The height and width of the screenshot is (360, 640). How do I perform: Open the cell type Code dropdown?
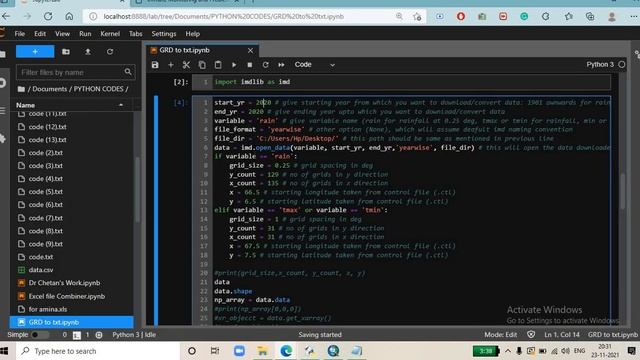coord(314,65)
